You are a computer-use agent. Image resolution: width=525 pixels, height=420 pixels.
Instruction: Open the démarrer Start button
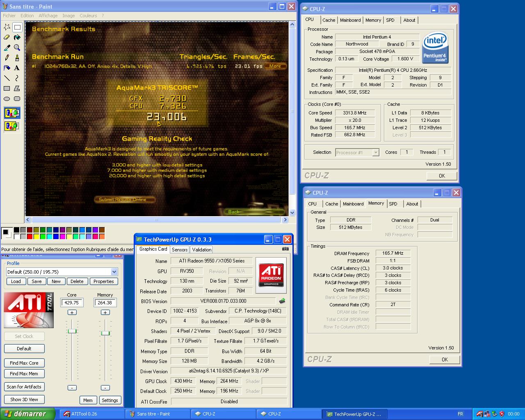tap(27, 414)
